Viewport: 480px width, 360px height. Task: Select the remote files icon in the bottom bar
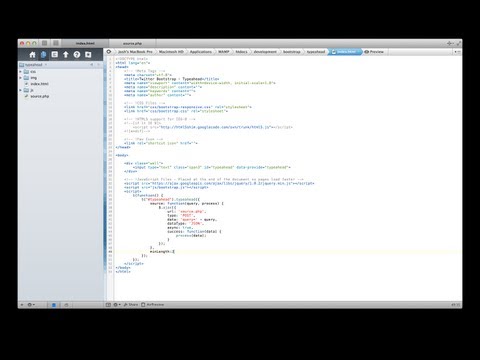[66, 305]
